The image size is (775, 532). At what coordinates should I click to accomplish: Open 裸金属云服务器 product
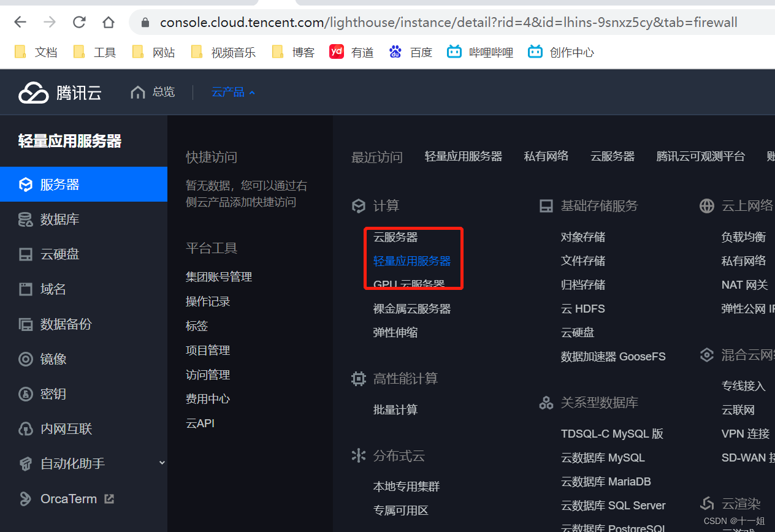click(412, 309)
